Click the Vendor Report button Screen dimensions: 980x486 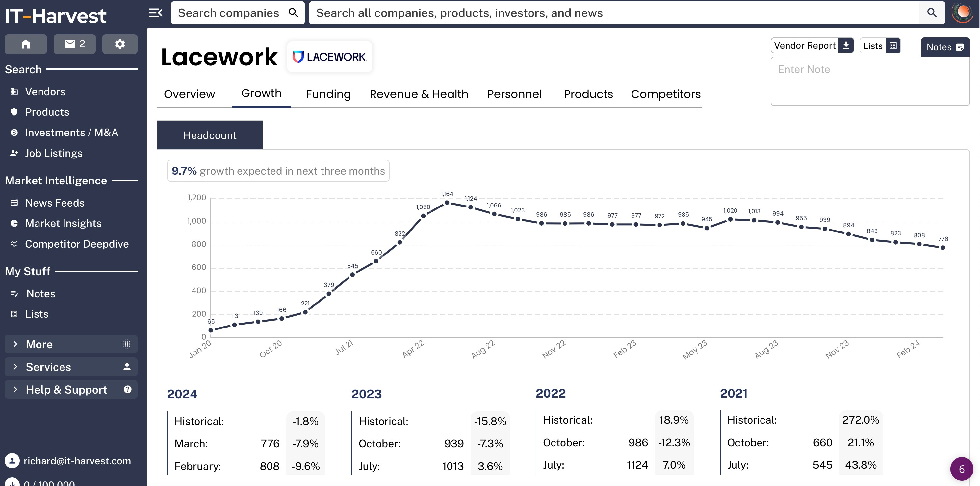(812, 46)
